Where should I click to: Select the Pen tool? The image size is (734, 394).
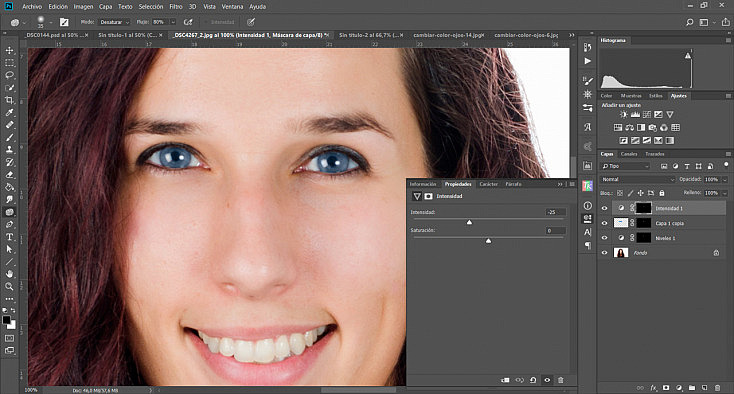(9, 225)
